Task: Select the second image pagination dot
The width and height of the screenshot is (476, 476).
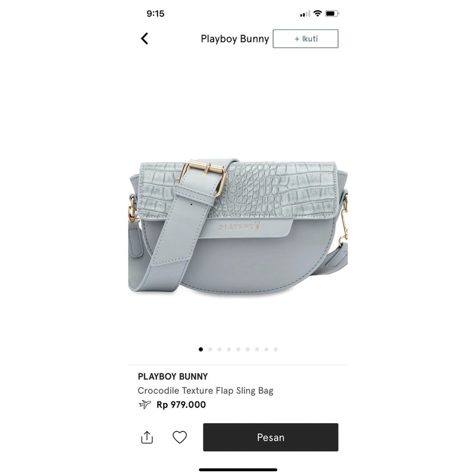Action: tap(210, 349)
